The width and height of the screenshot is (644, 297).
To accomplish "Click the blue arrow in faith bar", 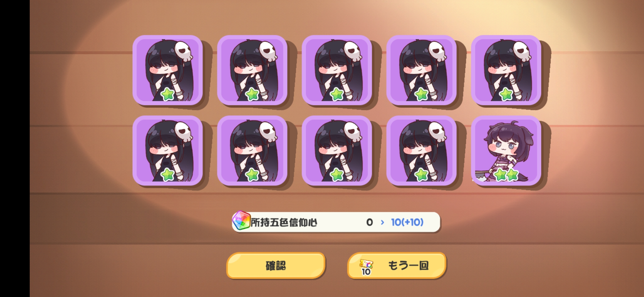I will click(382, 222).
